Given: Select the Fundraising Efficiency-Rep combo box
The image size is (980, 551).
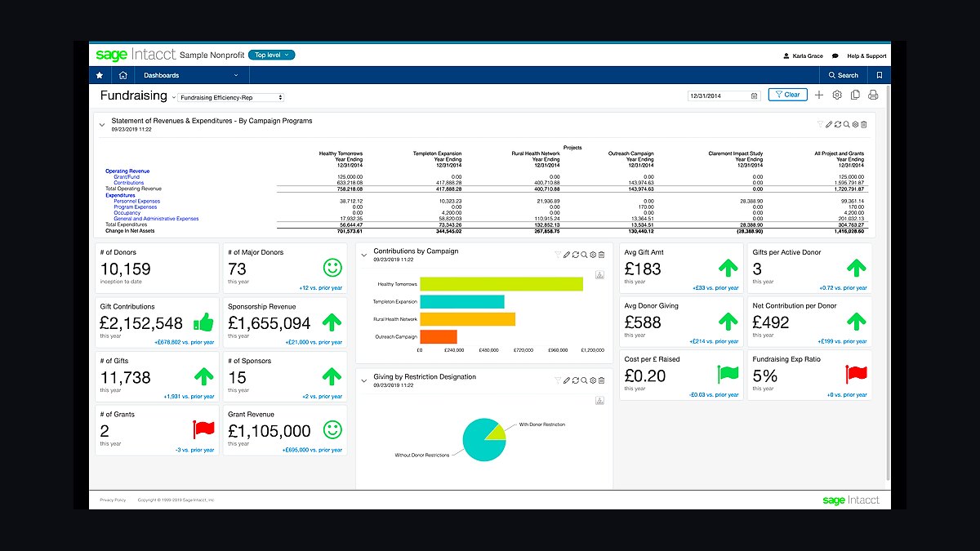Looking at the screenshot, I should coord(231,97).
